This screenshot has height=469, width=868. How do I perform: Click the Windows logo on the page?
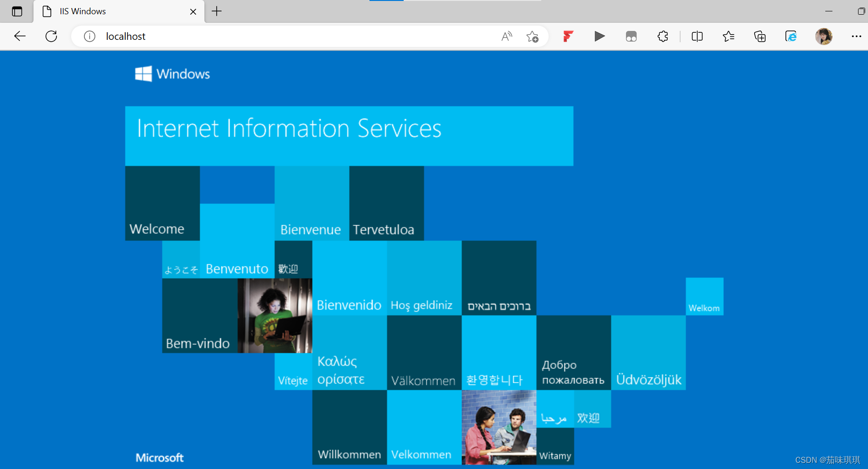point(172,74)
